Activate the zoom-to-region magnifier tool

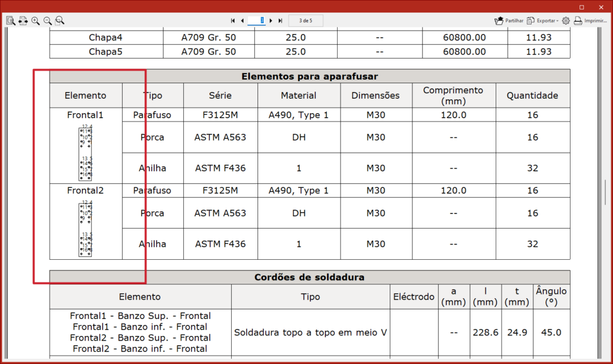pos(60,21)
